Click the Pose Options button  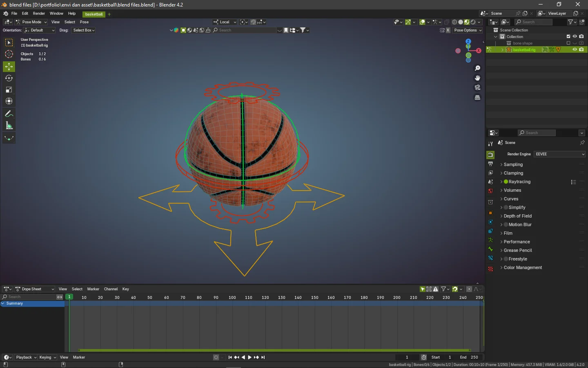pos(468,30)
